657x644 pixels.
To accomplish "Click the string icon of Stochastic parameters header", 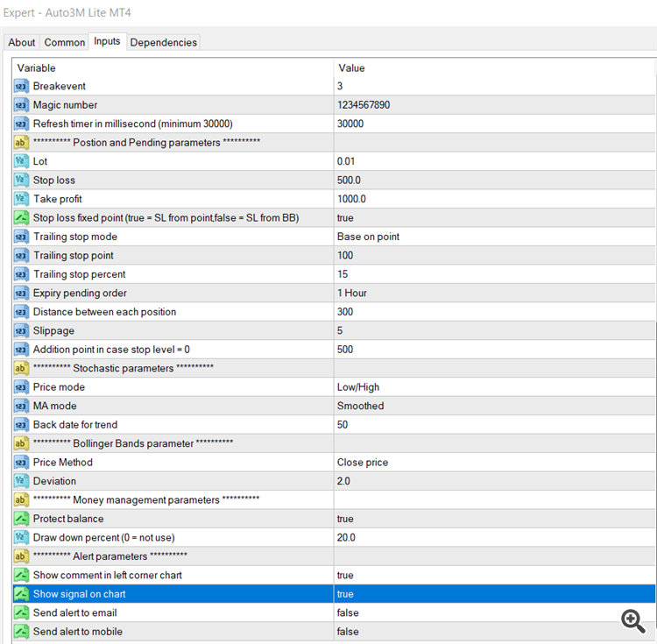I will point(21,368).
